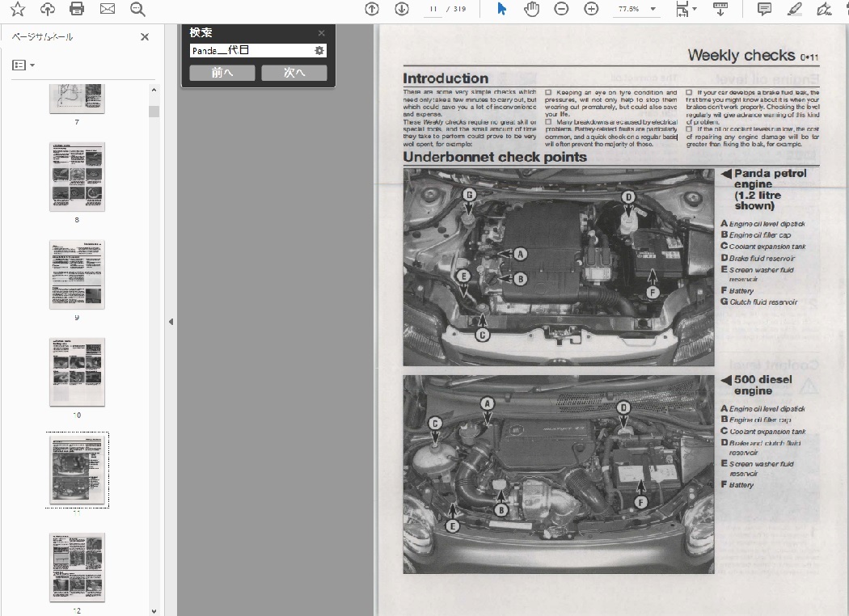
Task: Click the 'Introduction' heading text
Action: [x=446, y=78]
